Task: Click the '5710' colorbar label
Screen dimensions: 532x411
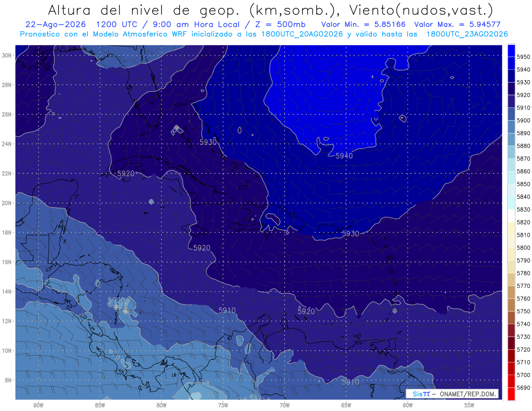Action: 523,362
